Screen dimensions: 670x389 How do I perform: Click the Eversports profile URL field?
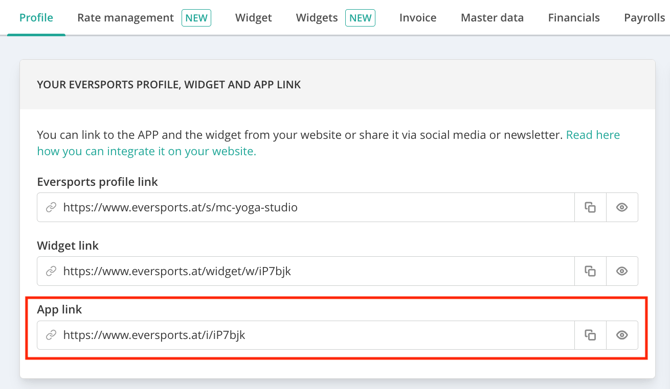tap(306, 207)
